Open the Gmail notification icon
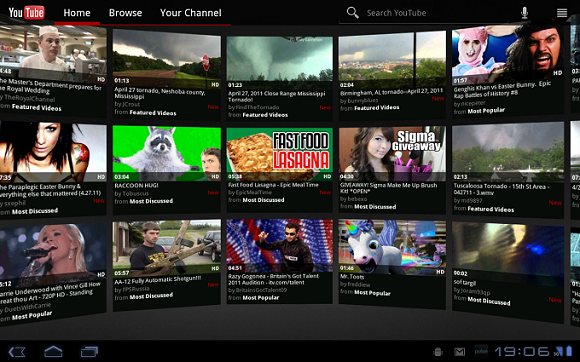580x362 pixels. click(x=460, y=352)
